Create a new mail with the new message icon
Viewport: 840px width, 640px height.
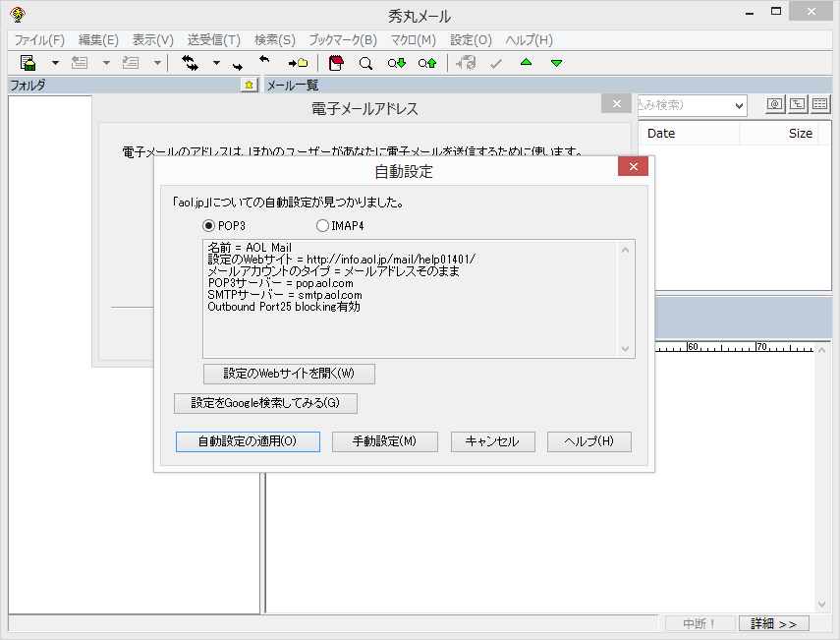[x=27, y=62]
